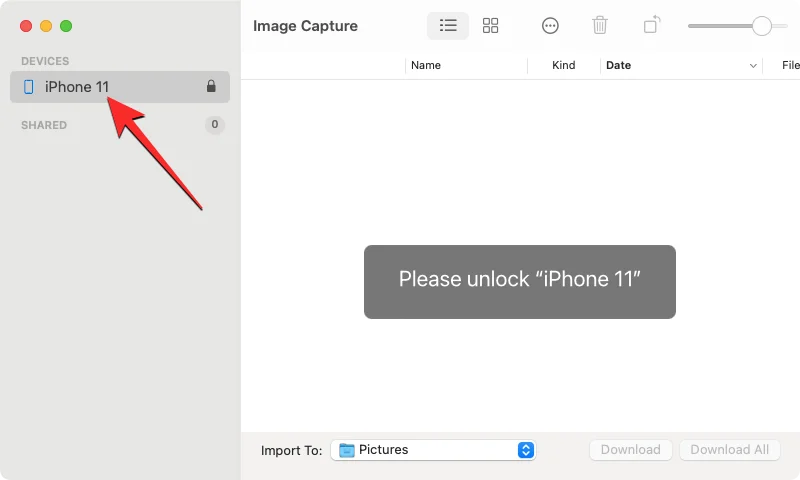The height and width of the screenshot is (480, 800).
Task: Close the Image Capture window
Action: [26, 26]
